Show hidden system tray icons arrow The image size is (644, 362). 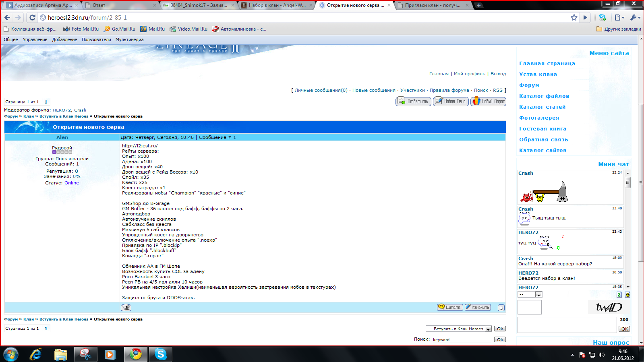[x=572, y=355]
